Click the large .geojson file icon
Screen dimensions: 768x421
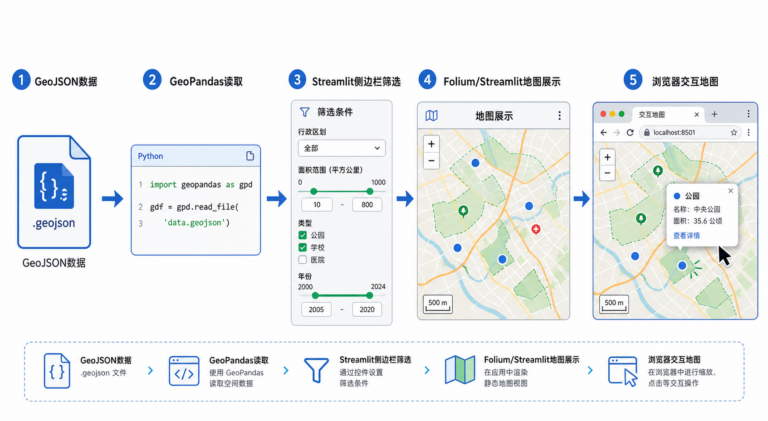54,191
